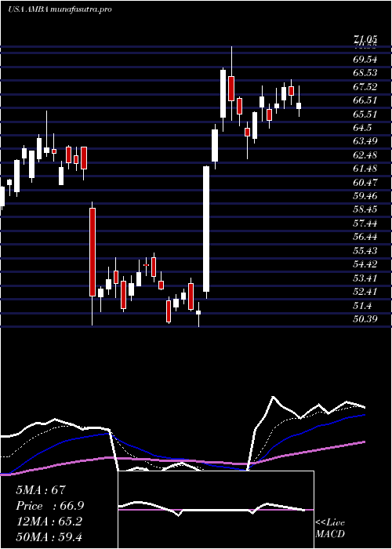Select the 56.44 price axis label

pos(365,237)
